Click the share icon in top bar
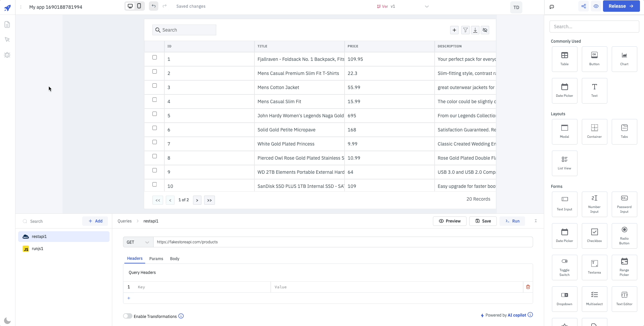This screenshot has width=644, height=326. (583, 6)
